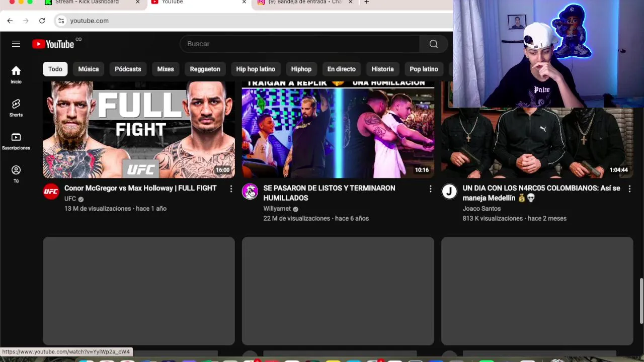Click the site information icon in address bar
Viewport: 644px width, 362px height.
pos(61,21)
